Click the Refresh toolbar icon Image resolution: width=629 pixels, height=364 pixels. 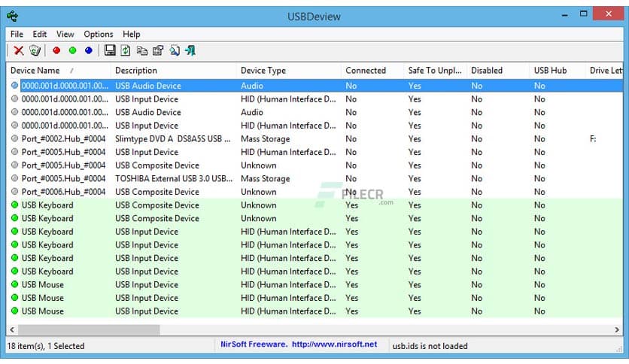coord(126,50)
